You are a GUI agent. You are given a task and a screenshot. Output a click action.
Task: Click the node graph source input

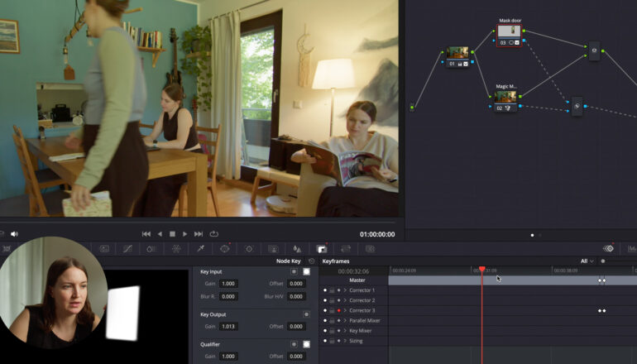coord(412,108)
